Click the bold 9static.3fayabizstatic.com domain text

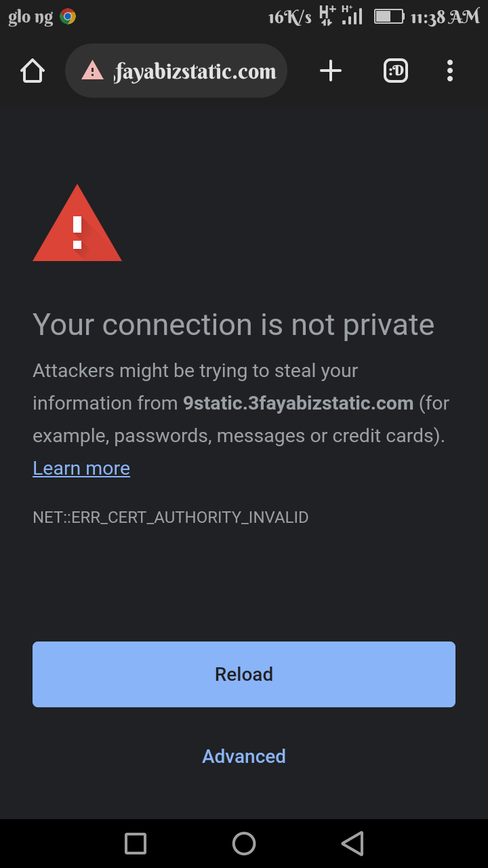(x=298, y=403)
